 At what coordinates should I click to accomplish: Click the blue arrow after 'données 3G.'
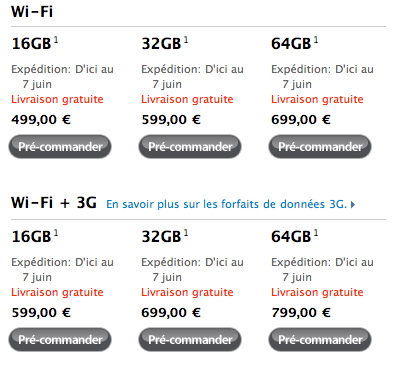[x=353, y=205]
